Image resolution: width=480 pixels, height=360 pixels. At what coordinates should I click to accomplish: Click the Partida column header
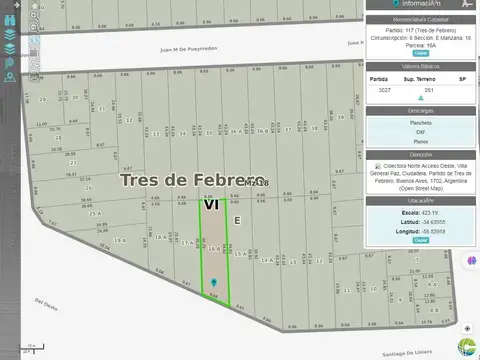click(x=379, y=79)
